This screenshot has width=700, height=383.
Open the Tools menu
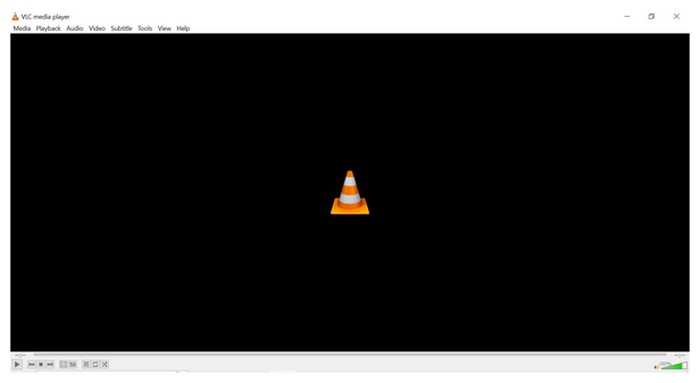point(145,28)
